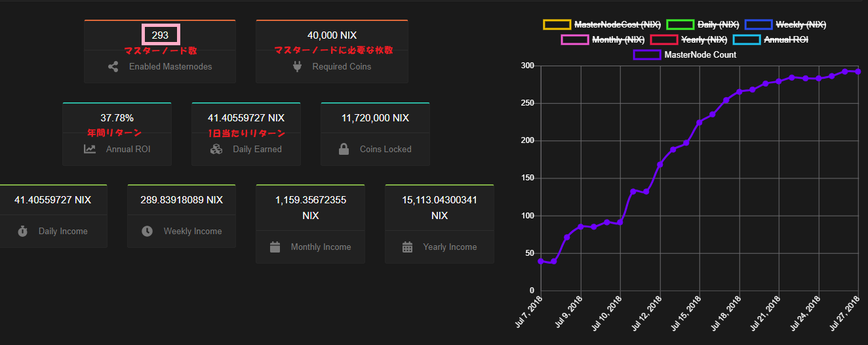The height and width of the screenshot is (345, 868).
Task: Click the plug icon beside Required Coins
Action: coord(296,66)
